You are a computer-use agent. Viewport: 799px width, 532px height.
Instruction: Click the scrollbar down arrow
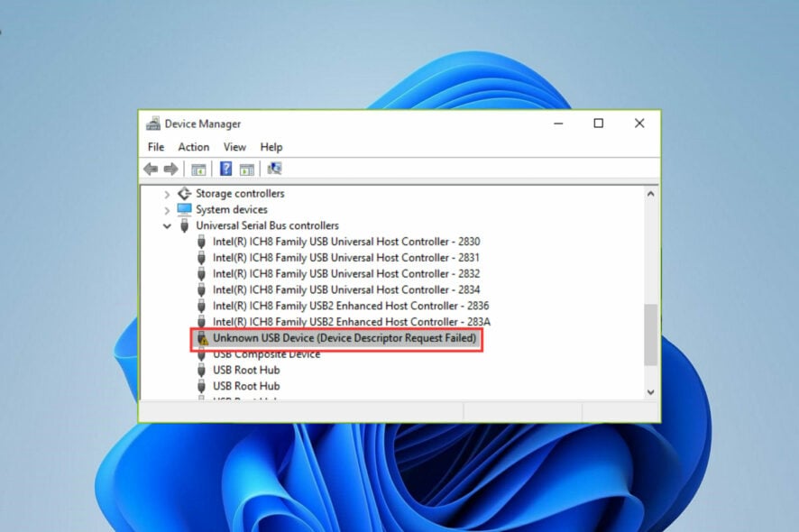pos(651,392)
